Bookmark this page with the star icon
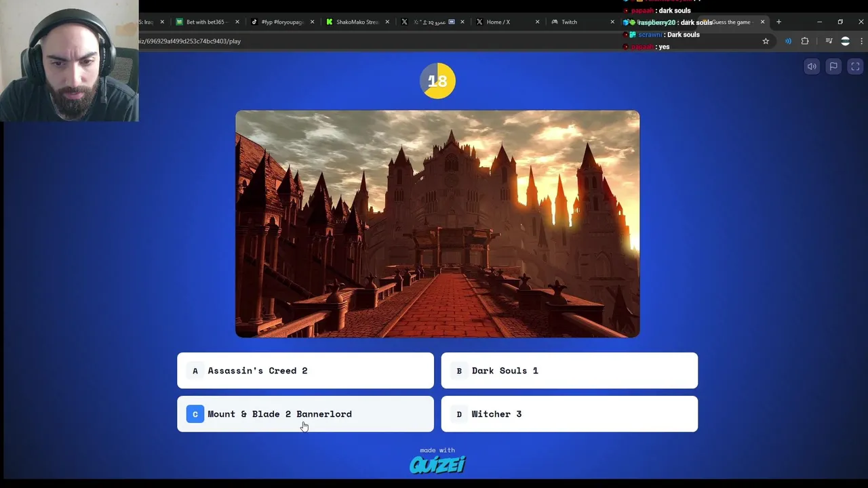 [x=766, y=41]
